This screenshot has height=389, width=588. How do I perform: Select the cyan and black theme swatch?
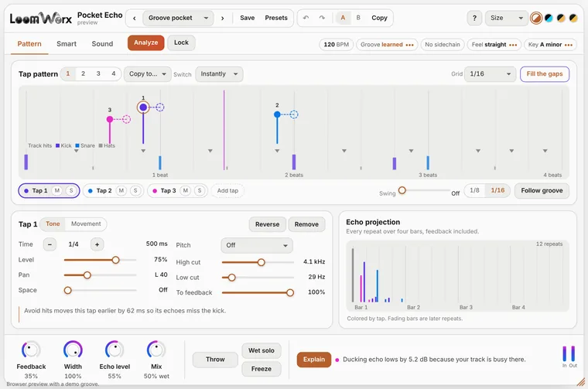tap(549, 18)
